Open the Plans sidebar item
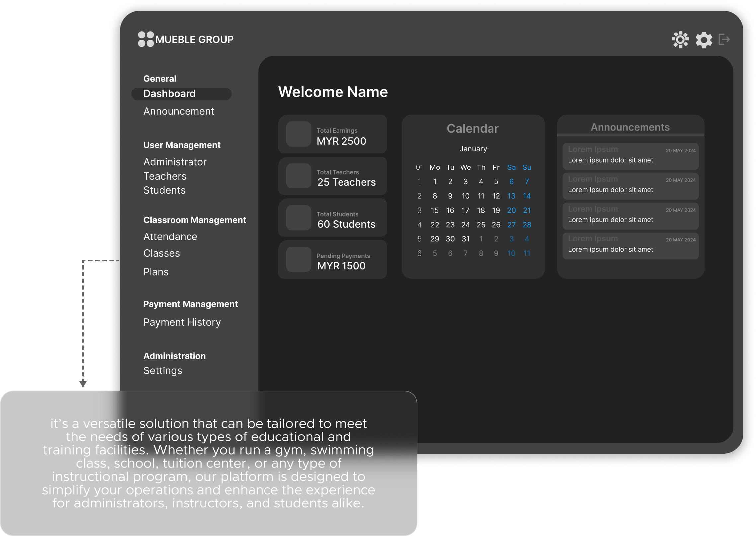 click(x=156, y=272)
